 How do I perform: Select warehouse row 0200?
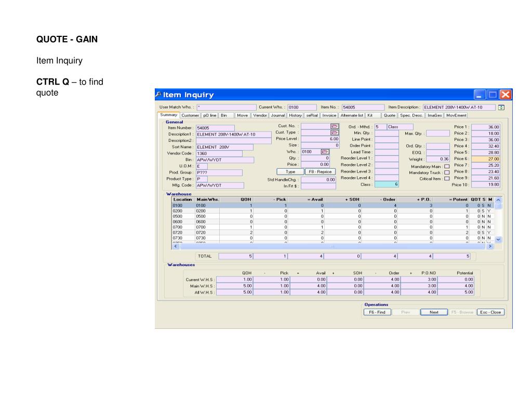click(333, 211)
